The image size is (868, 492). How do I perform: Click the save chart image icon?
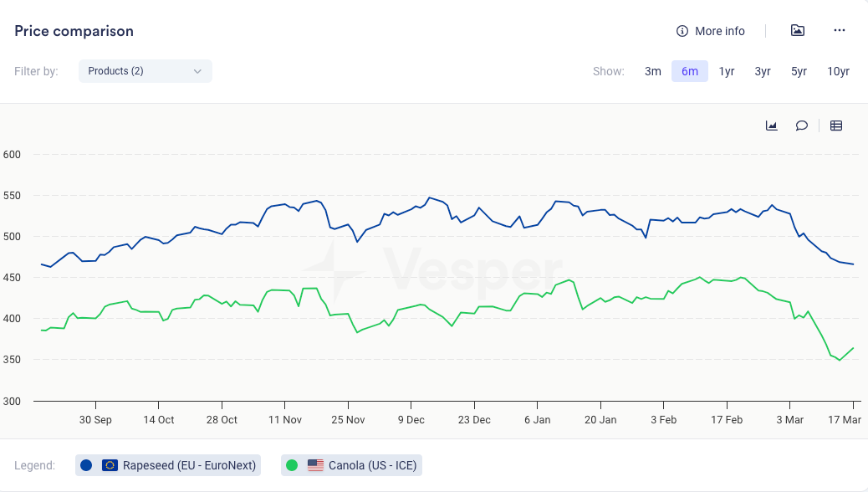pos(798,31)
